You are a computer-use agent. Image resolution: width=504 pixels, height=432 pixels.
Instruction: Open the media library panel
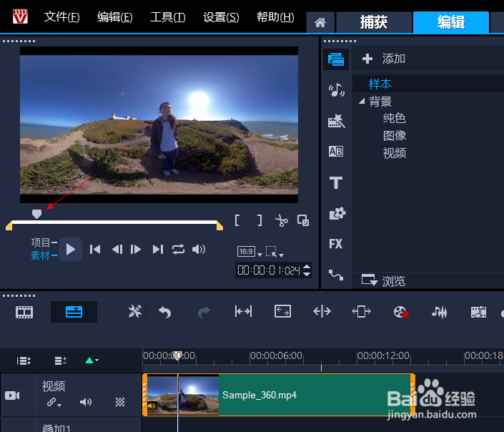[x=336, y=59]
